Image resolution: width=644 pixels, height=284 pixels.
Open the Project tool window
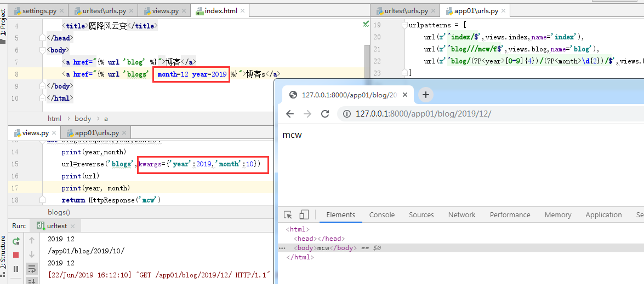pos(3,25)
